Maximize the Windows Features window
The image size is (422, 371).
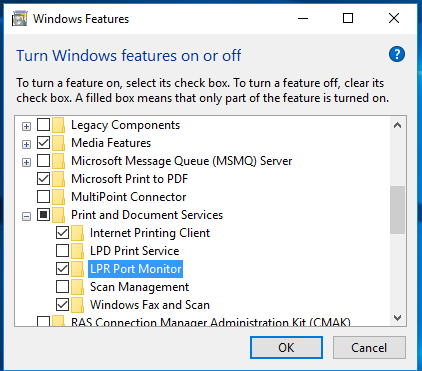[348, 18]
